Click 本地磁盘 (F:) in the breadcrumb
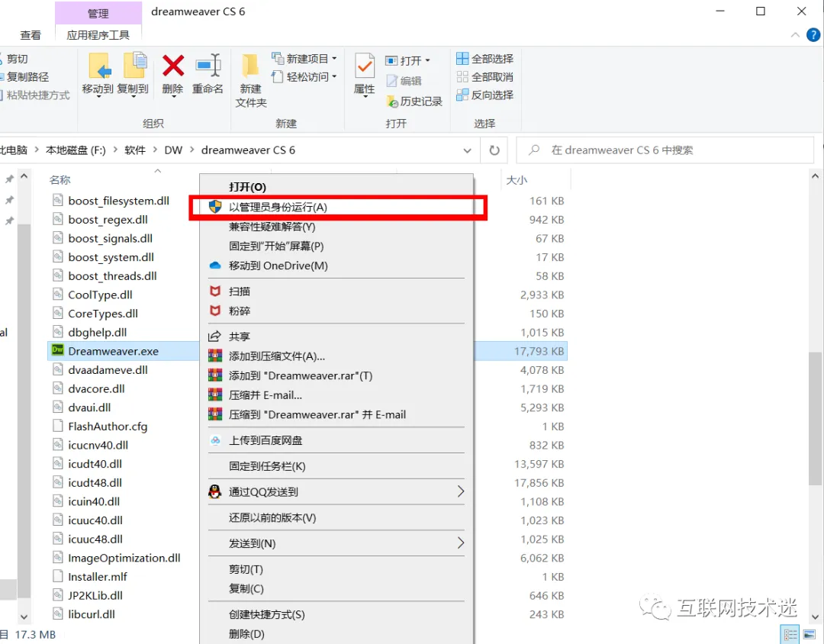 76,150
